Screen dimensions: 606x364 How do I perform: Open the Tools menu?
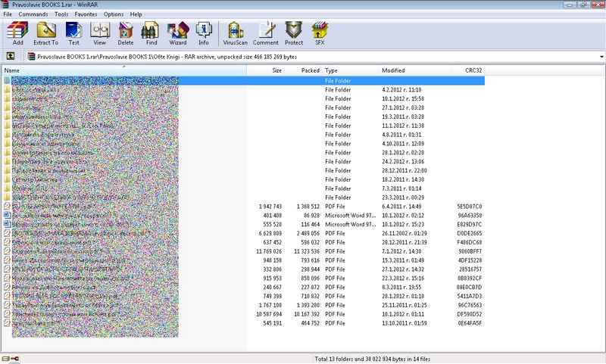click(61, 14)
